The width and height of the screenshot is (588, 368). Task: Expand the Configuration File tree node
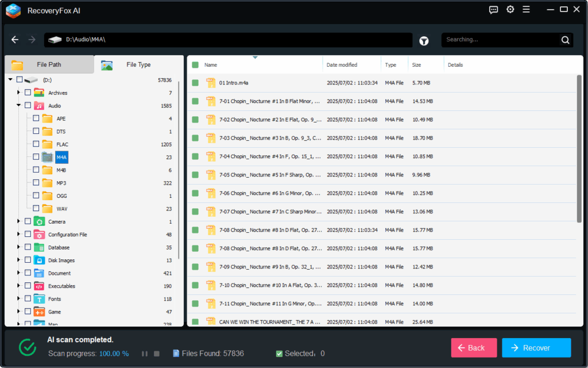click(18, 235)
